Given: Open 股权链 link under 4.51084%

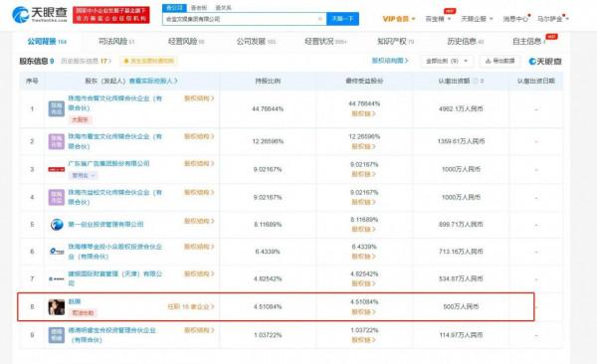Looking at the screenshot, I should [363, 312].
